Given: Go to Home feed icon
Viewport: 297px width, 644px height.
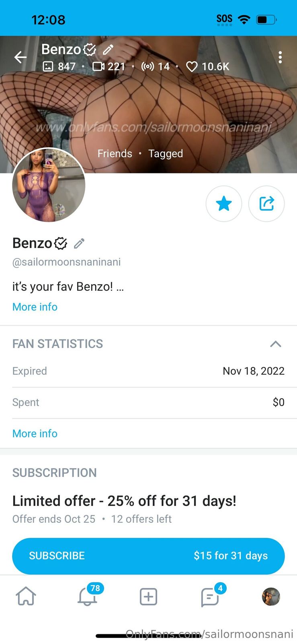Looking at the screenshot, I should [26, 596].
